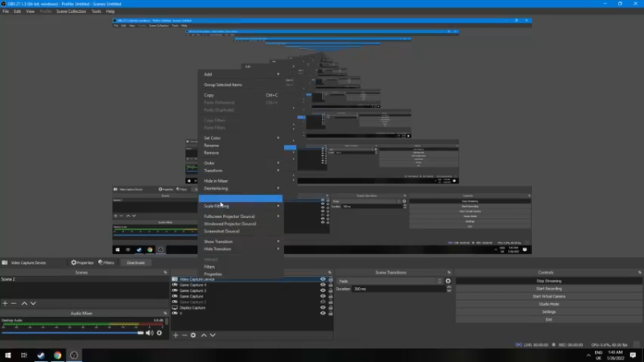Expand the Deinterlacing submenu
This screenshot has width=644, height=362.
tap(241, 188)
